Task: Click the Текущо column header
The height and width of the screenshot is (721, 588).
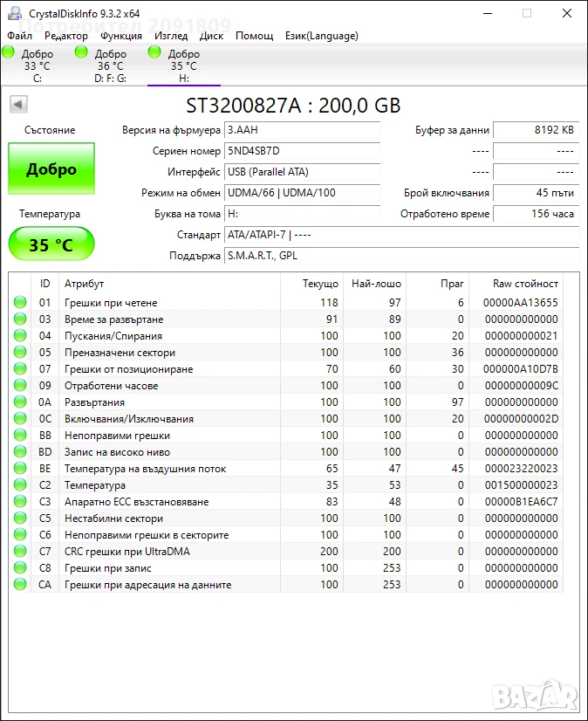Action: tap(312, 283)
